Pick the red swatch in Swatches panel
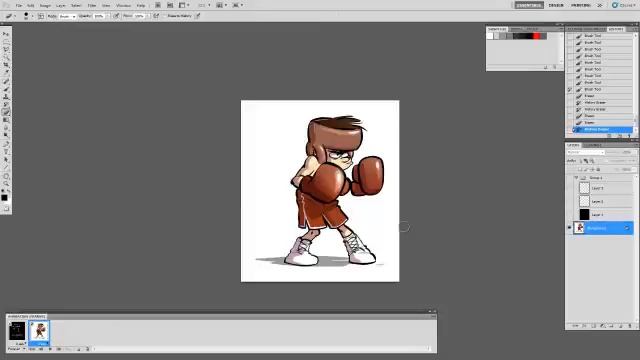The image size is (640, 360). [x=537, y=36]
